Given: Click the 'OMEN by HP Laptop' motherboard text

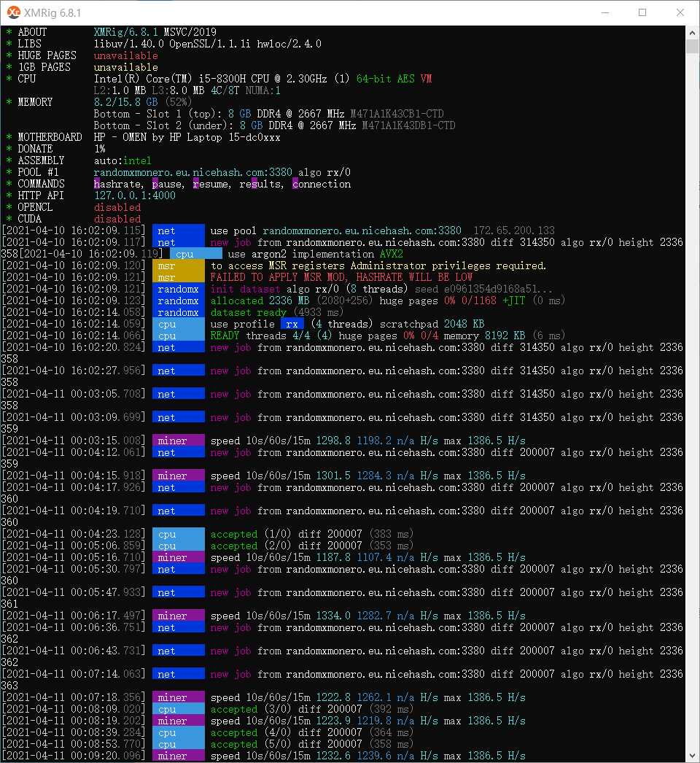Looking at the screenshot, I should 172,137.
